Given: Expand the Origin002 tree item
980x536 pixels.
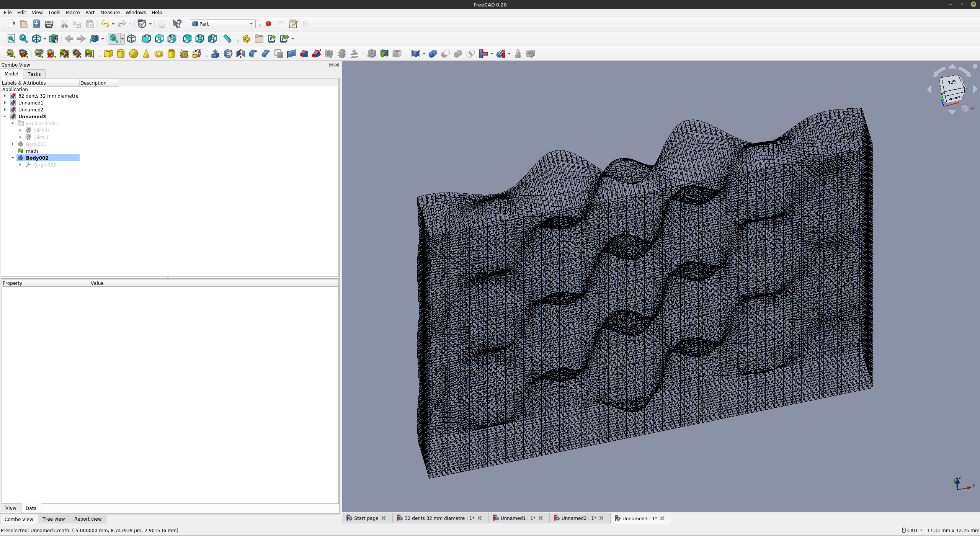Looking at the screenshot, I should tap(20, 165).
